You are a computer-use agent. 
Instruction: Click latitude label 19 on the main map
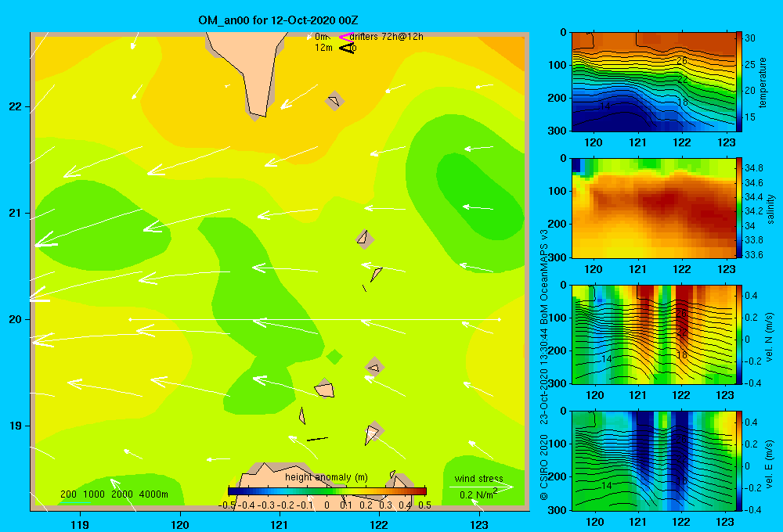[16, 426]
